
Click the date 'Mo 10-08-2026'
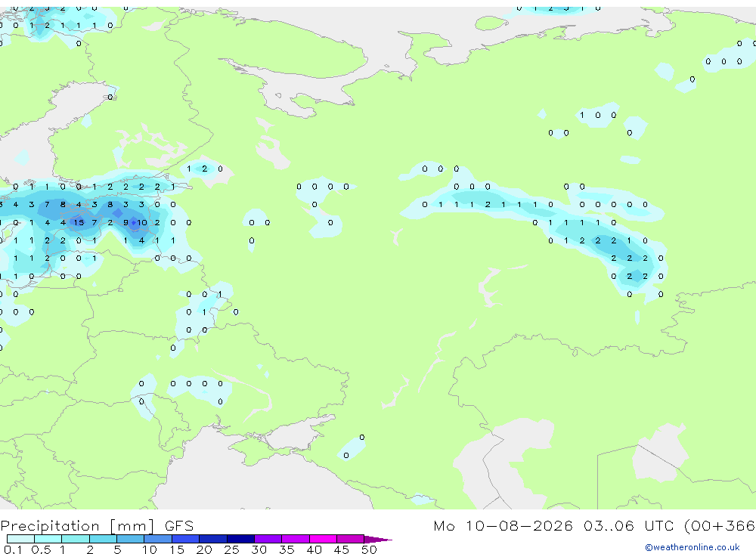click(x=503, y=526)
